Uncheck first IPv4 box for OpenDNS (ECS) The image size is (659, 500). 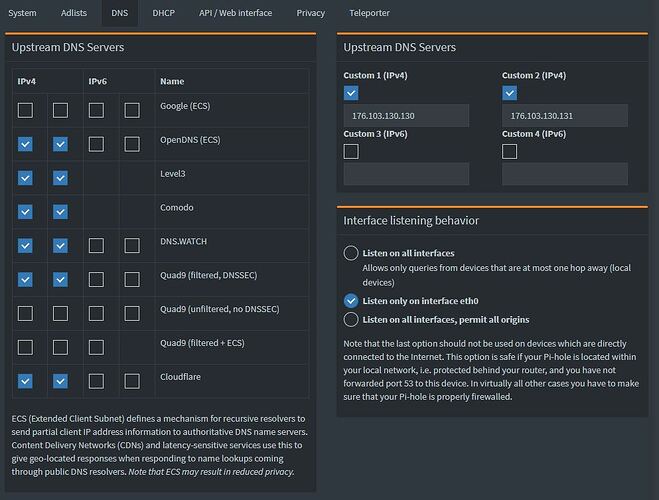point(25,144)
